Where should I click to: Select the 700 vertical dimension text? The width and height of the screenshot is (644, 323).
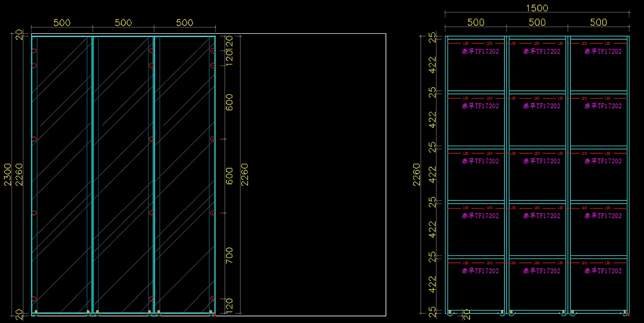tap(229, 255)
